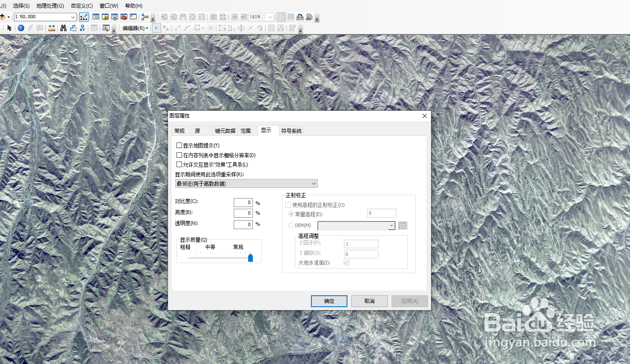
Task: Switch to the 符号系统 tab
Action: 291,131
